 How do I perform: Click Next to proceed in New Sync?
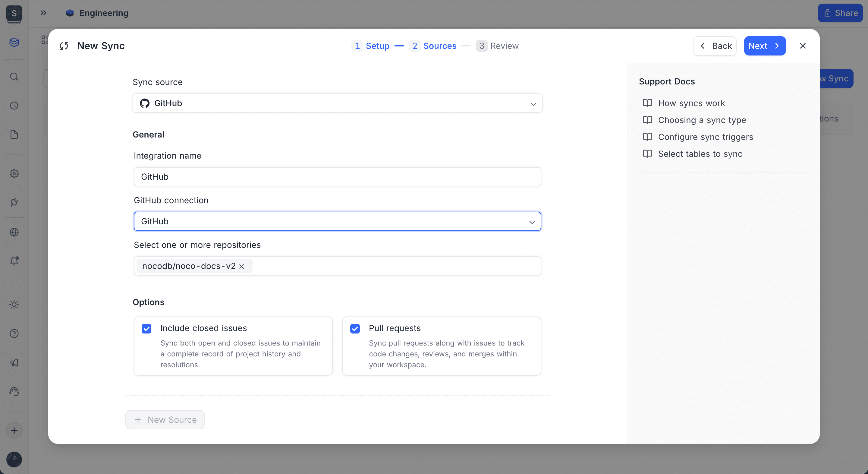pos(765,46)
